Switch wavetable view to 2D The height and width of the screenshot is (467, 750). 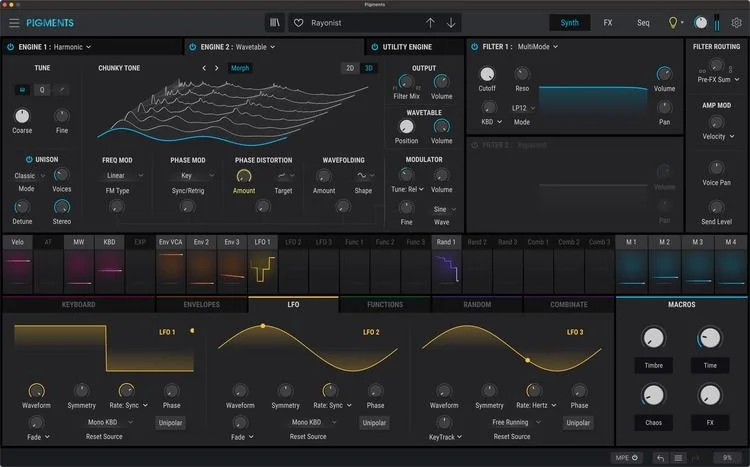[x=350, y=68]
